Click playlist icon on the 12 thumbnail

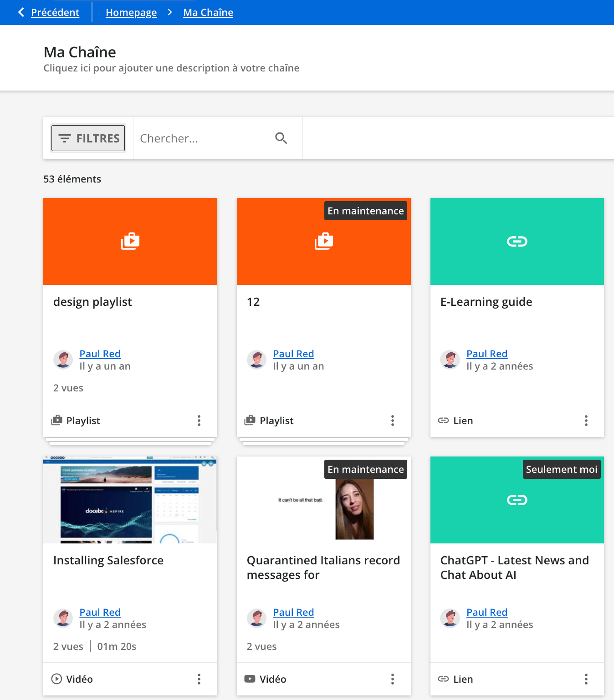click(324, 241)
